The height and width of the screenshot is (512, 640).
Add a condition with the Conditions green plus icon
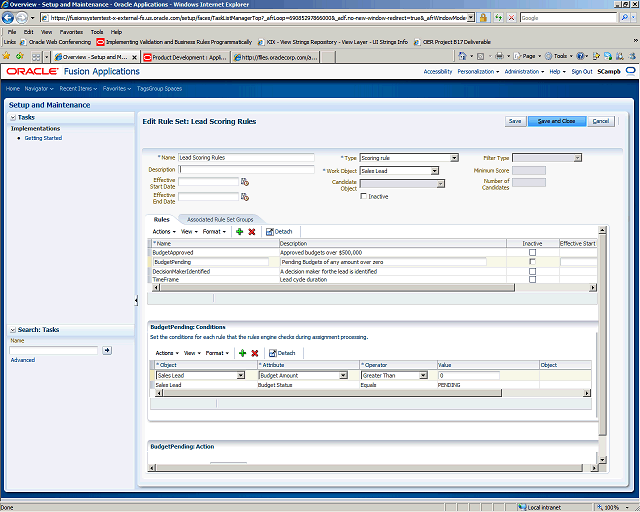(x=242, y=353)
